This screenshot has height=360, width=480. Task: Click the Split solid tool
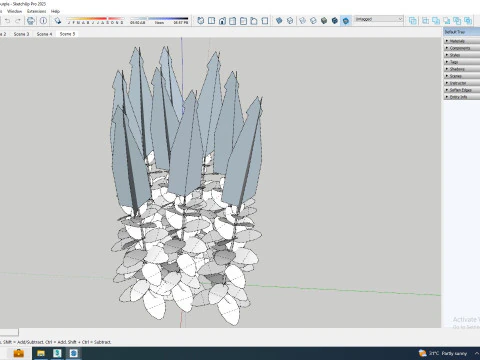coord(468,21)
